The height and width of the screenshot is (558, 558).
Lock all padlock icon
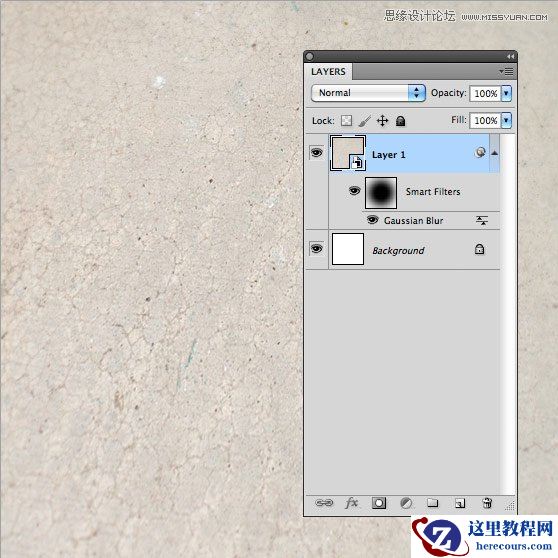pyautogui.click(x=400, y=121)
